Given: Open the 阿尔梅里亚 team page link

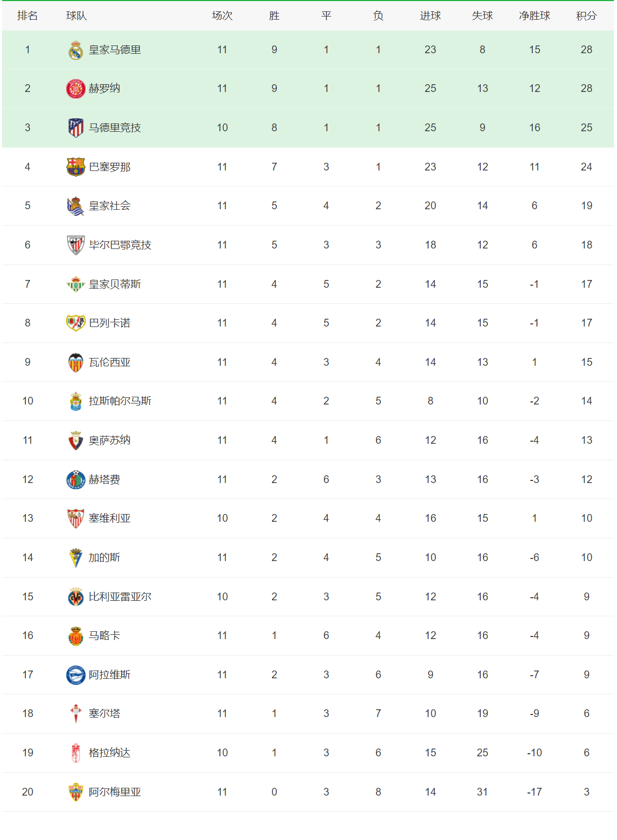Looking at the screenshot, I should pyautogui.click(x=115, y=792).
